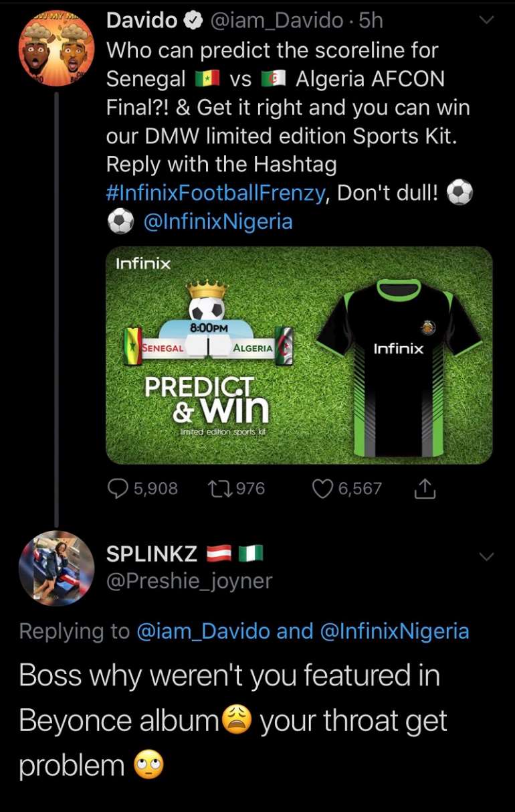The width and height of the screenshot is (515, 812).
Task: View the Infinix Predict & Win image
Action: coord(300,355)
